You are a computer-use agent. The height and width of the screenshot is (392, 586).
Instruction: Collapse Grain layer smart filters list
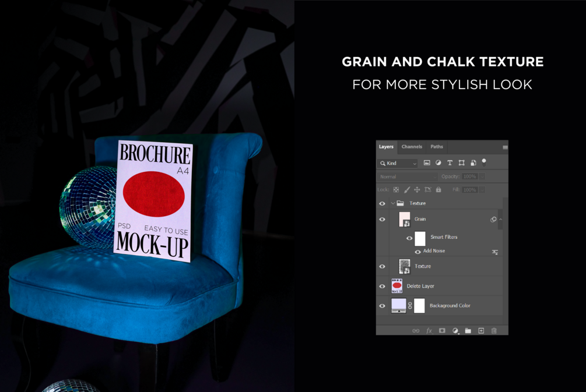[x=501, y=220]
